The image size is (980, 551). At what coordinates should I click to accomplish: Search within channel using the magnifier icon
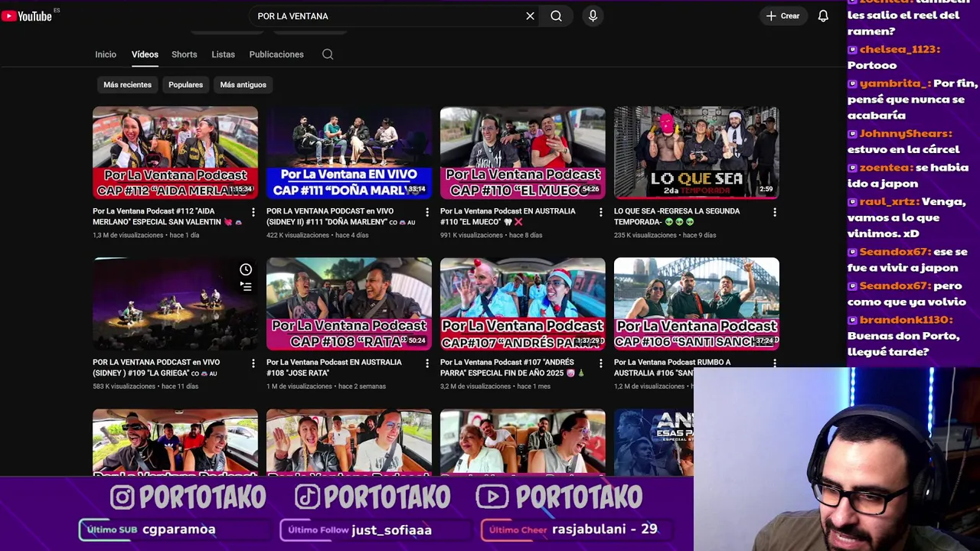[x=328, y=54]
